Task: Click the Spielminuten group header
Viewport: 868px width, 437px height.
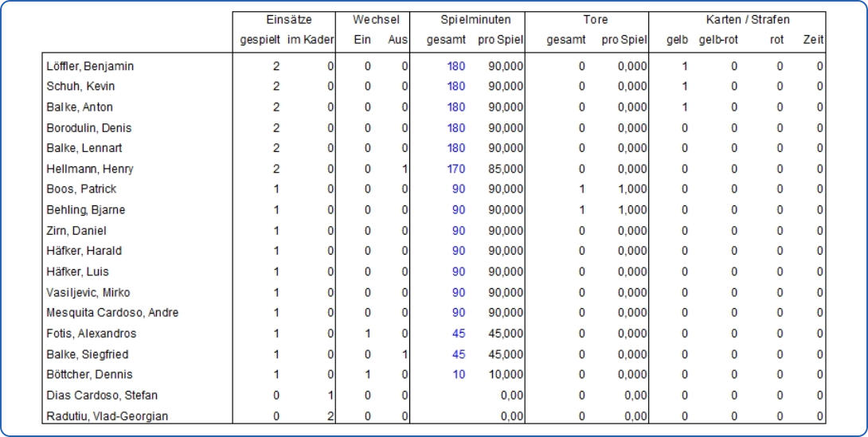Action: 475,20
